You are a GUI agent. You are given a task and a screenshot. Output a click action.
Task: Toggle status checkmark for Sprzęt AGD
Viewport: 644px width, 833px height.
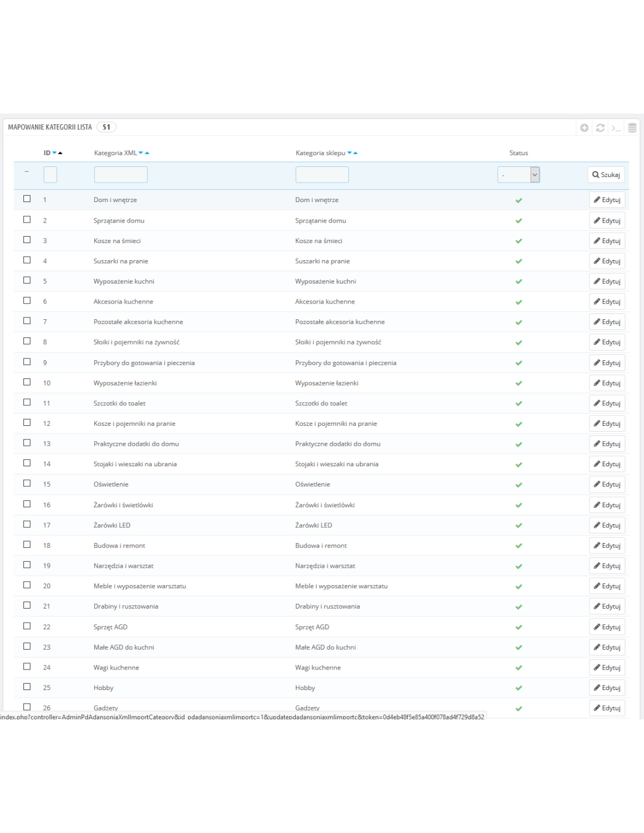(519, 627)
